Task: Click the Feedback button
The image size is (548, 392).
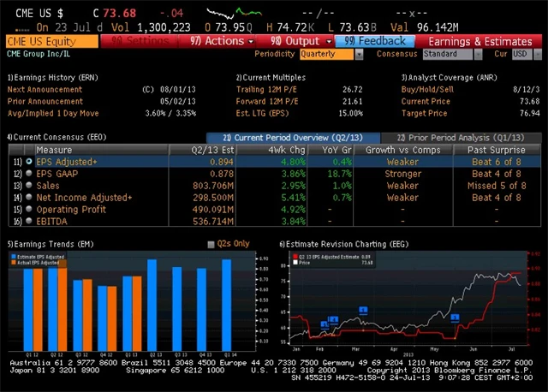Action: [375, 41]
